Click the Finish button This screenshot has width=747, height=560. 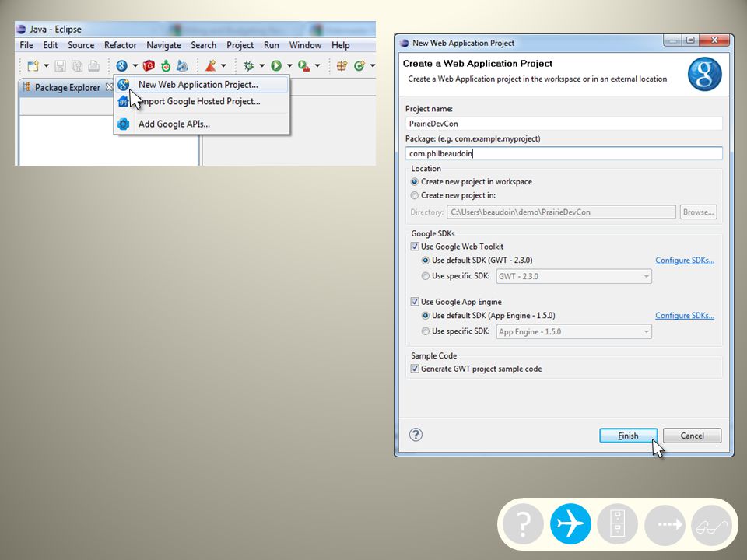(x=628, y=436)
